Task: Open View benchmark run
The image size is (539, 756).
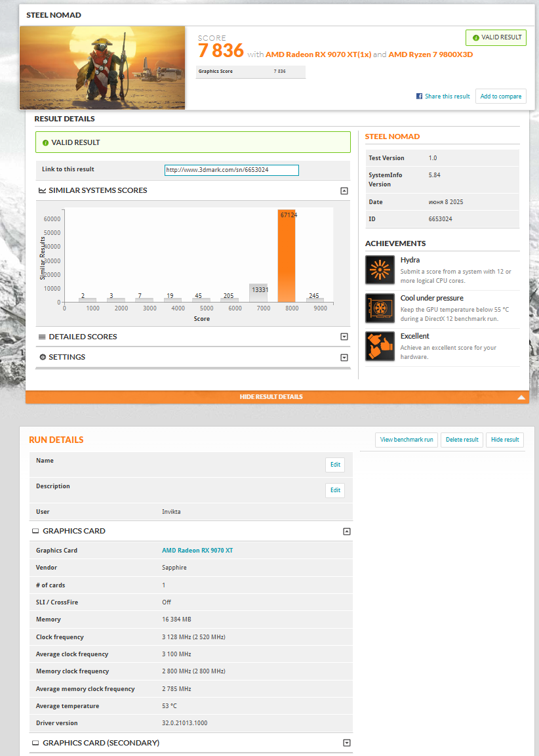Action: coord(407,440)
